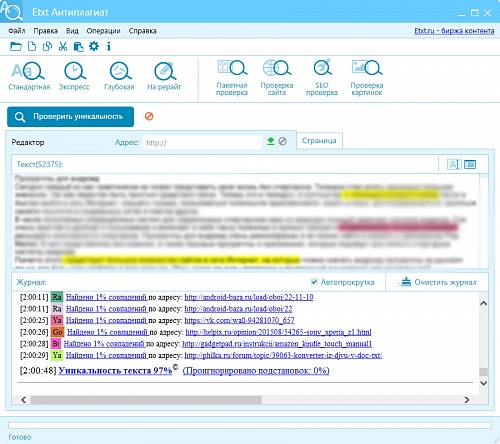Image resolution: width=500 pixels, height=444 pixels.
Task: Click Проверить уникальность button
Action: [x=70, y=117]
